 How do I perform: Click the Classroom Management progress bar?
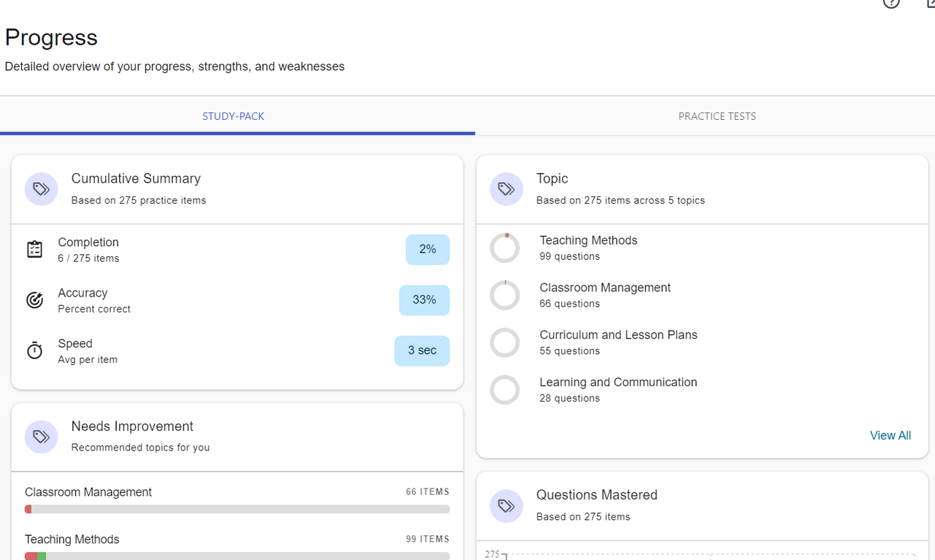(237, 509)
